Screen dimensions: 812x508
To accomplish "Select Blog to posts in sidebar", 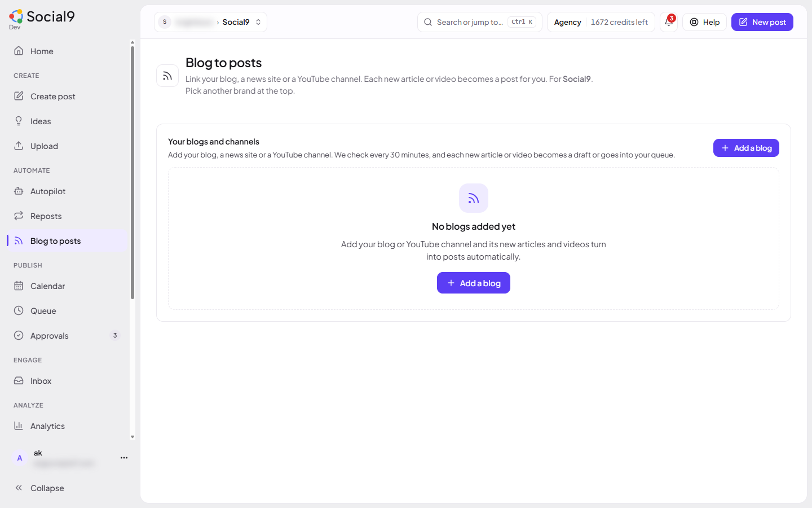I will [68, 240].
